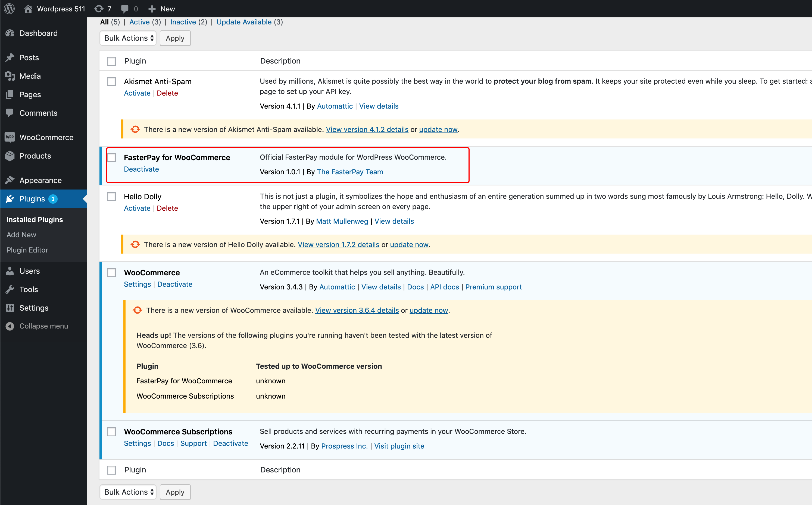This screenshot has width=812, height=505.
Task: Open WooCommerce Subscriptions Support link
Action: pyautogui.click(x=193, y=443)
